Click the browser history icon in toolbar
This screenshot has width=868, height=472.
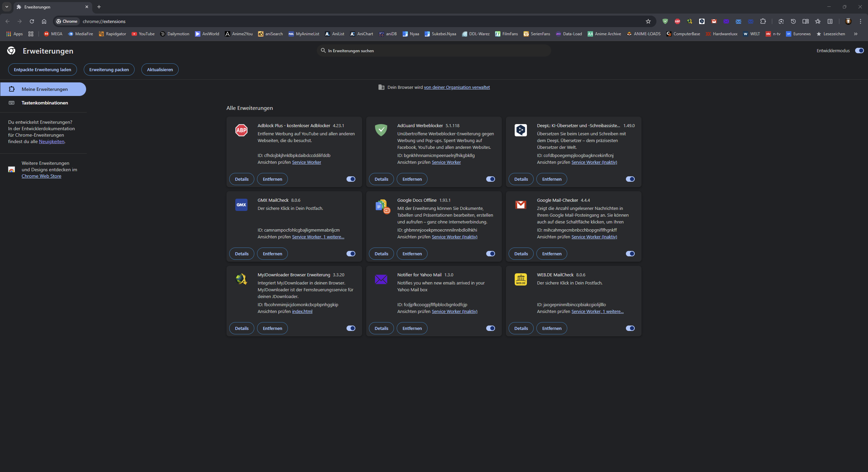click(x=793, y=21)
